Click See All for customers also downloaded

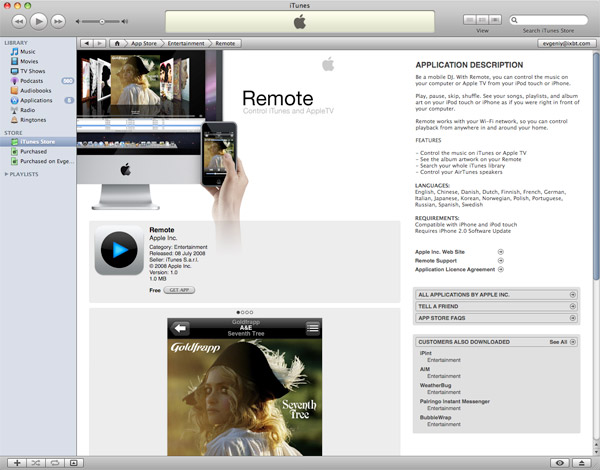(x=562, y=342)
